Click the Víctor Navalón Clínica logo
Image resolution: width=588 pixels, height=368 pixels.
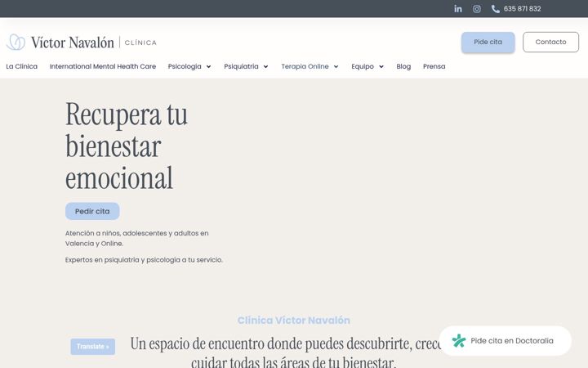tap(82, 42)
